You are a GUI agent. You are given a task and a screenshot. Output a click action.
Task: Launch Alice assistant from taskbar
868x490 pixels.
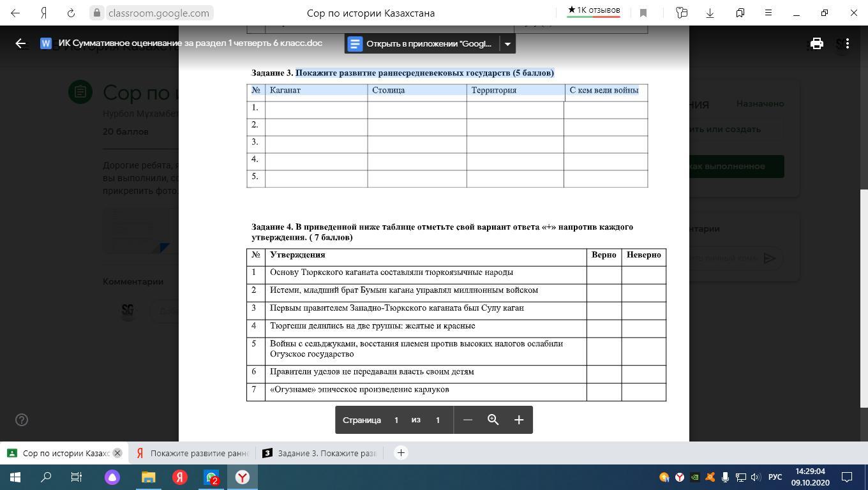point(112,477)
